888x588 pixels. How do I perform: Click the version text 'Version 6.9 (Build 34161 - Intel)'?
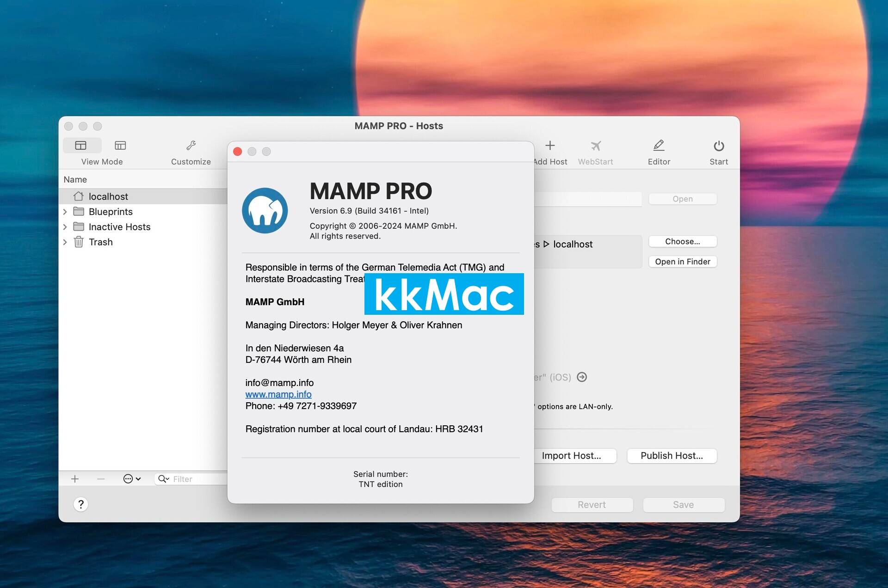tap(369, 211)
